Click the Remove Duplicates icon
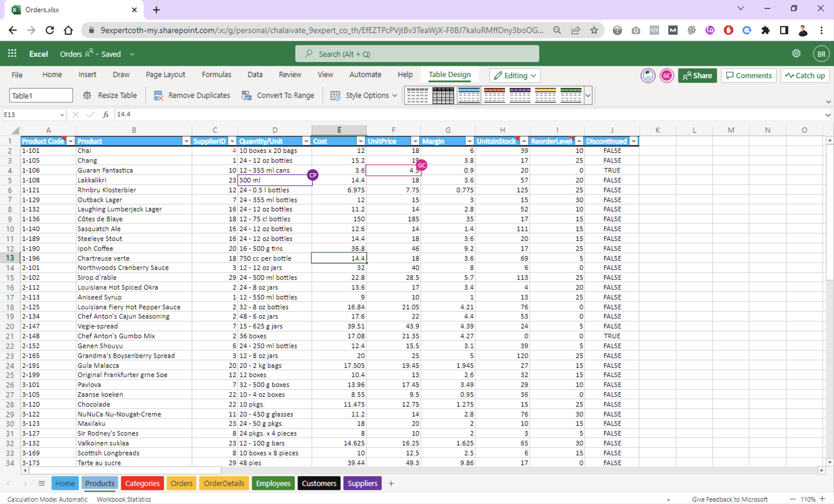This screenshot has height=504, width=834. pos(158,96)
